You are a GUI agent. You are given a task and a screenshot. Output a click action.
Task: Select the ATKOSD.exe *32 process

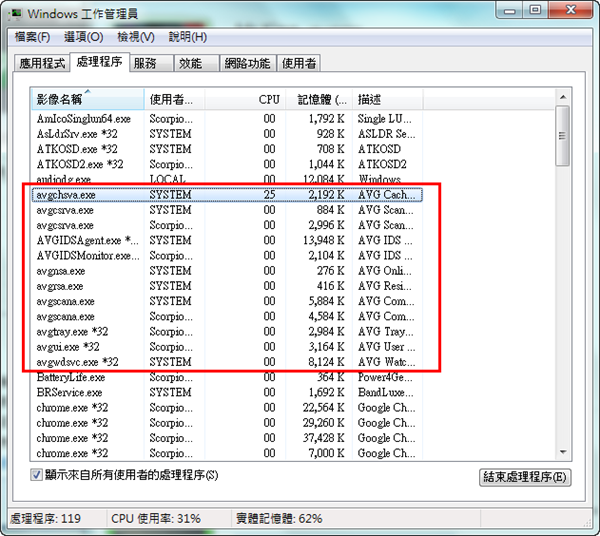(227, 149)
